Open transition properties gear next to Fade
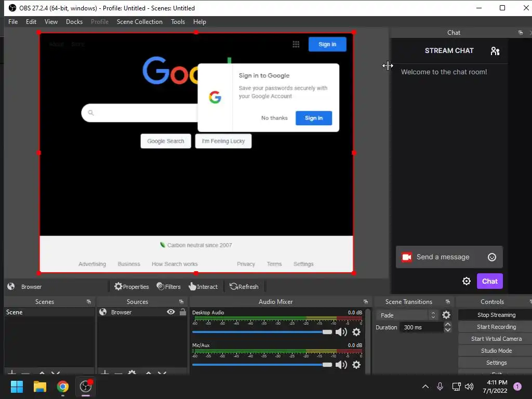The image size is (532, 399). click(x=446, y=315)
